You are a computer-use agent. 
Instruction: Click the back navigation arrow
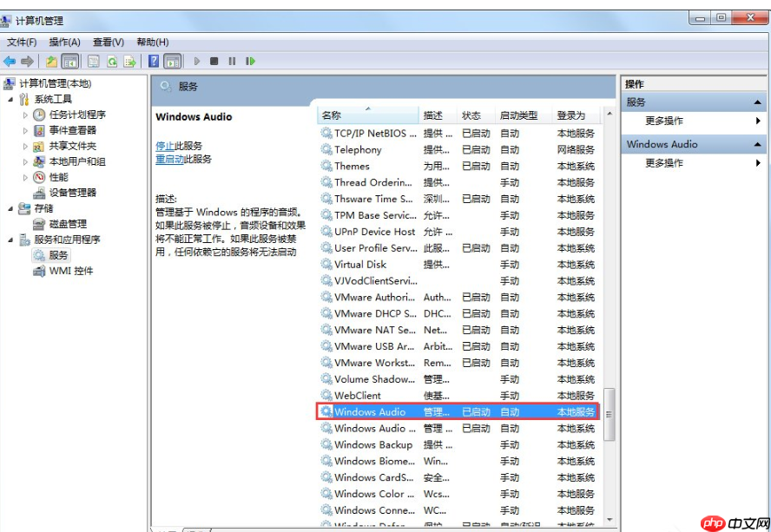(10, 61)
